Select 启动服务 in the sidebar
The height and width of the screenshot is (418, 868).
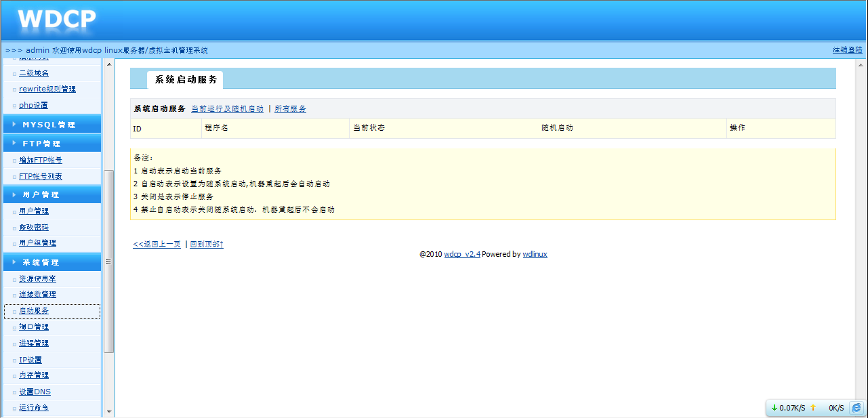(x=34, y=311)
